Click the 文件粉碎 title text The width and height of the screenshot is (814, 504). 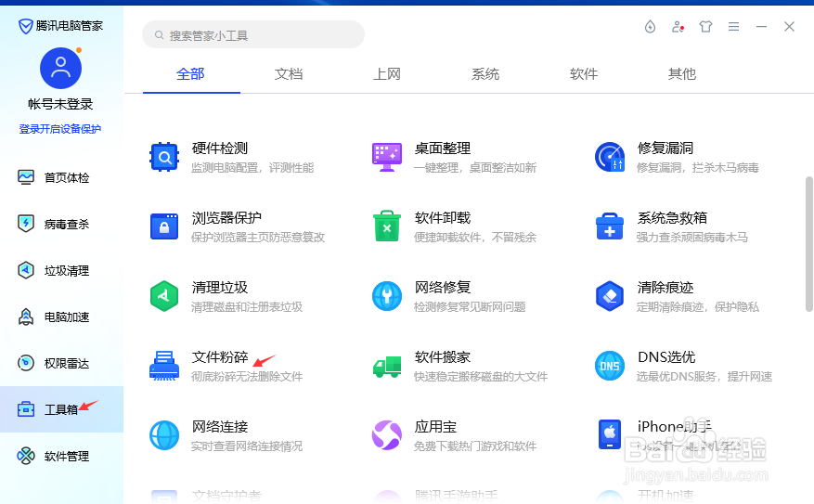(x=220, y=357)
